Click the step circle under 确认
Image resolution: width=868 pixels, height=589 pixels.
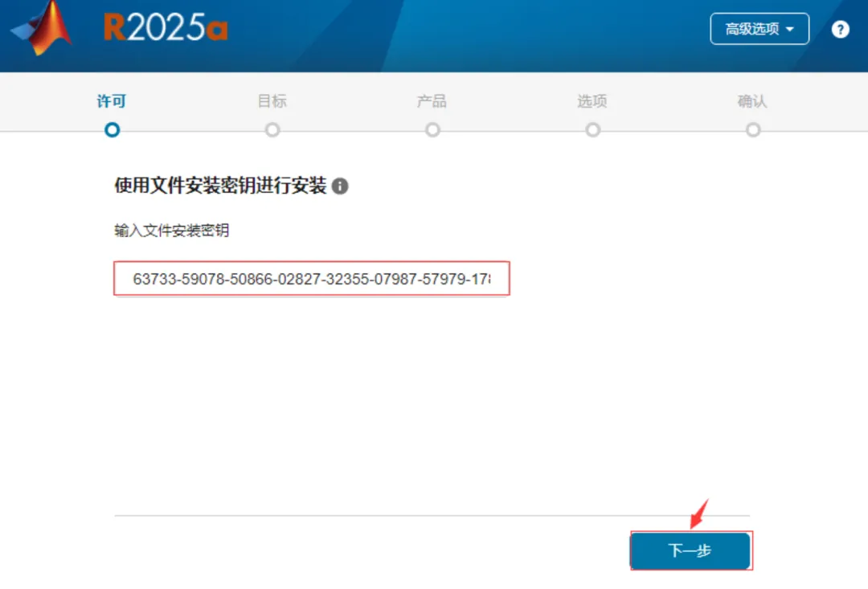(753, 130)
